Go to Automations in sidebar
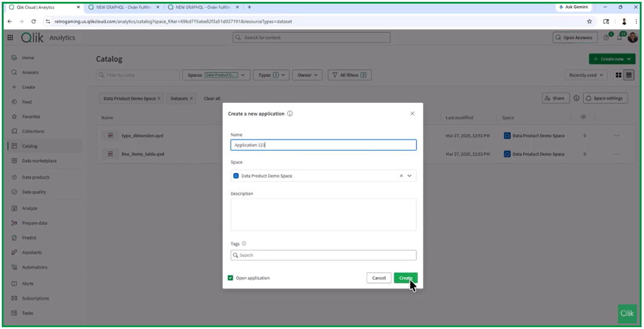This screenshot has height=329, width=644. point(34,267)
